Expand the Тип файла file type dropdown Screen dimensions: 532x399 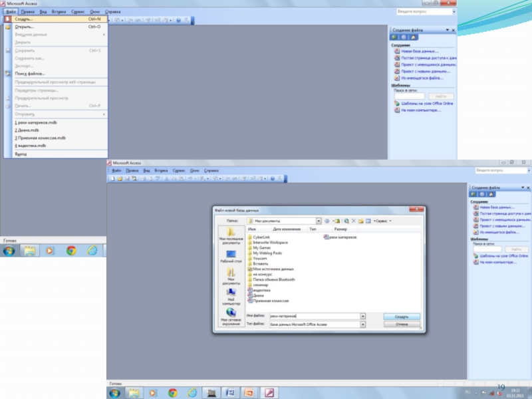click(362, 325)
